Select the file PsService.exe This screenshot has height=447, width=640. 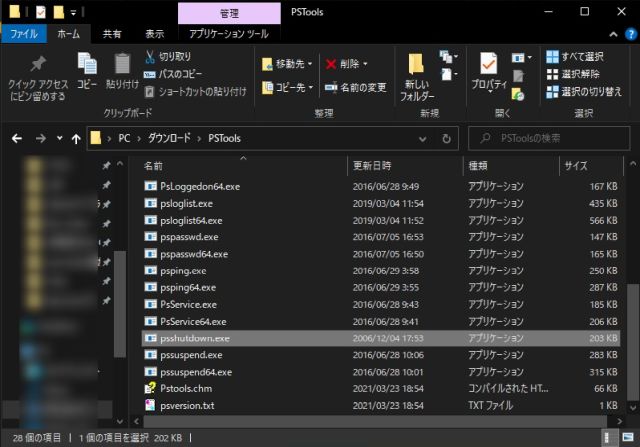[380, 305]
